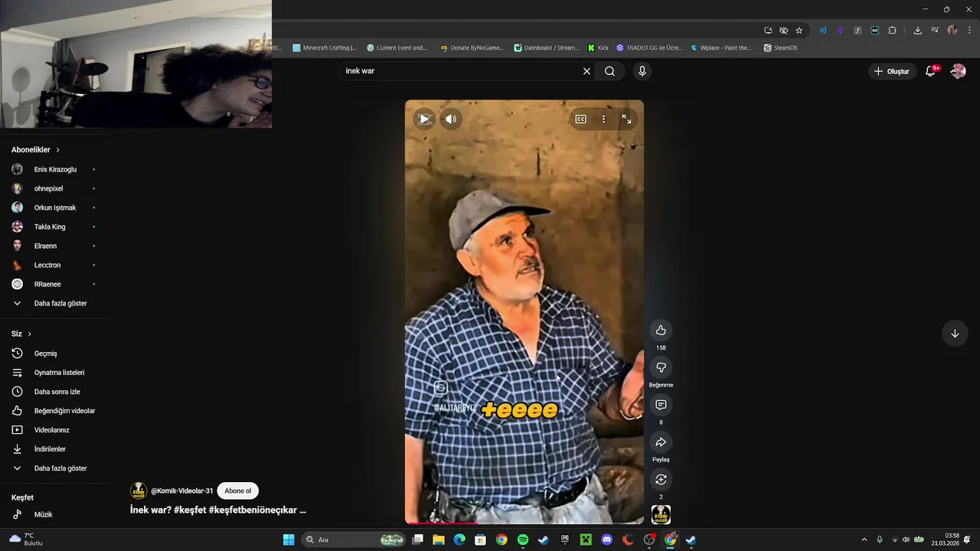Start voice search with microphone
Screen dimensions: 980x551
click(642, 71)
